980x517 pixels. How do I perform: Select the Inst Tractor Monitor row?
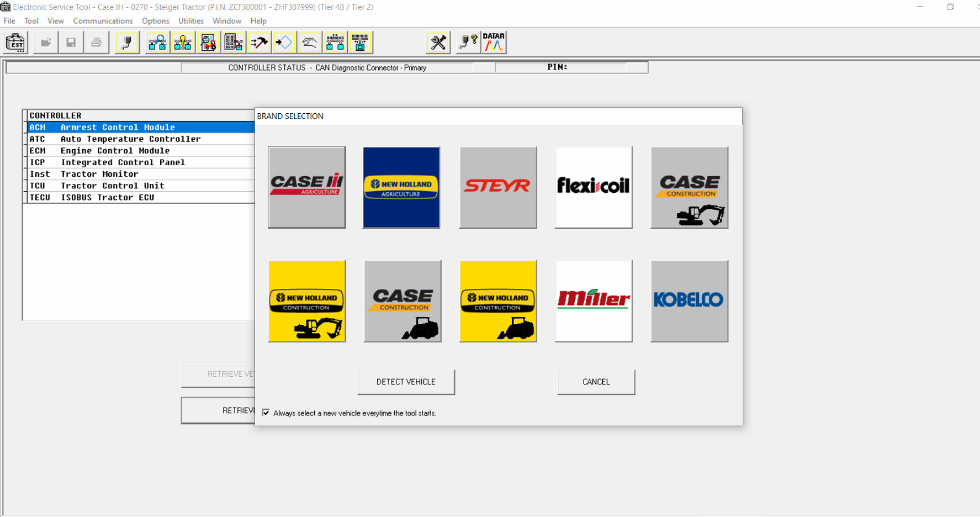[x=141, y=174]
